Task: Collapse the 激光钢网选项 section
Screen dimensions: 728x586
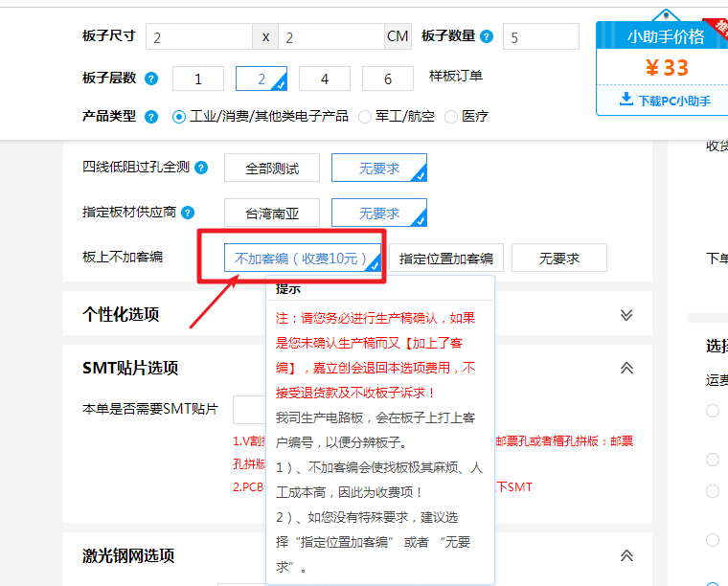Action: point(626,555)
